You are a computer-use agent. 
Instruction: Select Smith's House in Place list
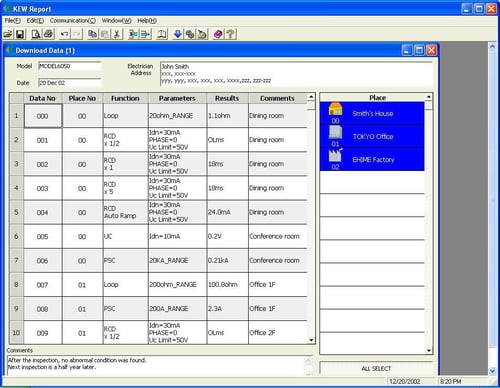point(372,113)
